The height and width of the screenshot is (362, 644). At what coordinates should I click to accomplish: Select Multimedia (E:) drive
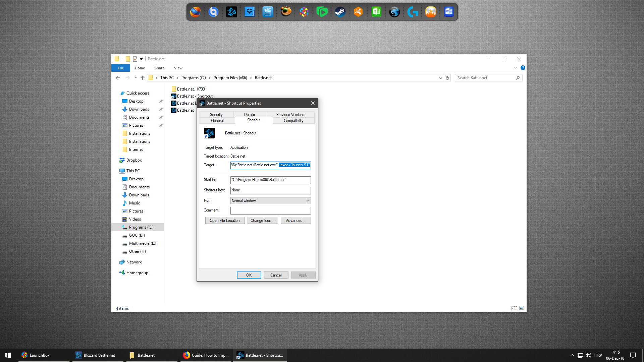click(143, 243)
